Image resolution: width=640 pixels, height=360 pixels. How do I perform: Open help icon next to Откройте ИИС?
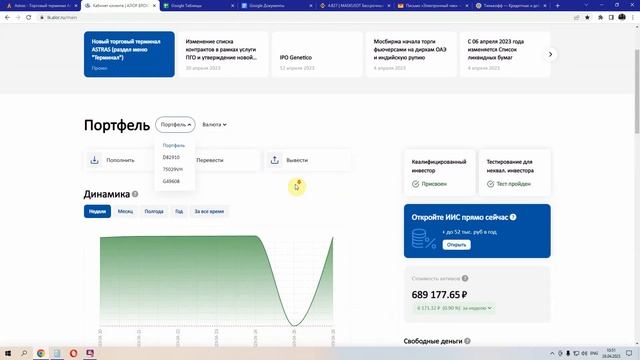[x=513, y=217]
